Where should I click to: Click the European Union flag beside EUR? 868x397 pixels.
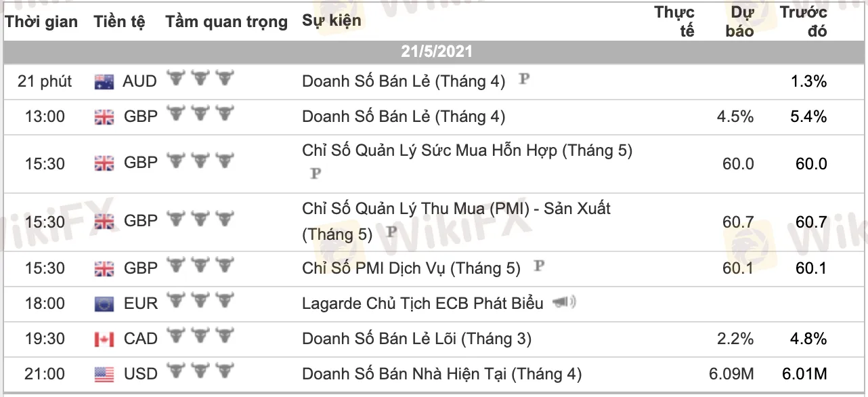point(104,304)
